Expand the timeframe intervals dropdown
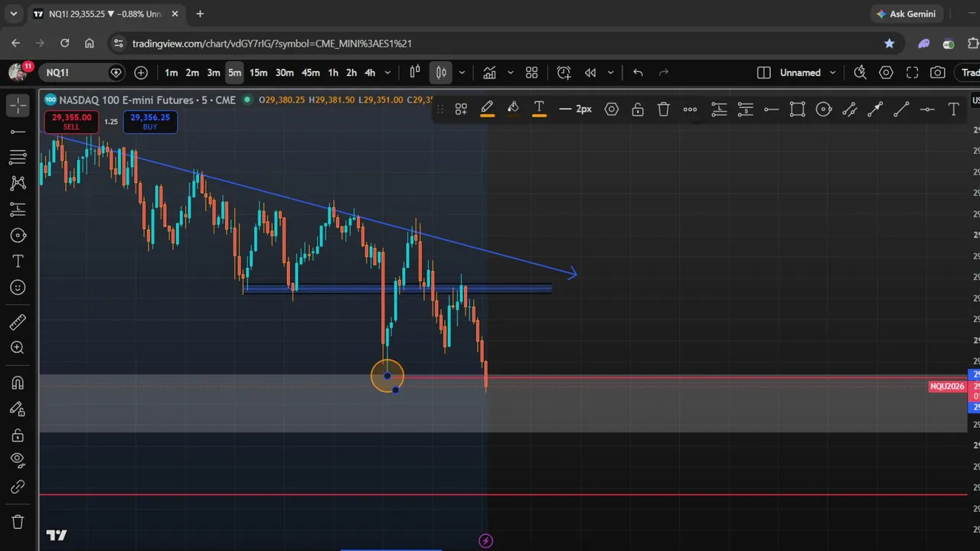 (387, 73)
